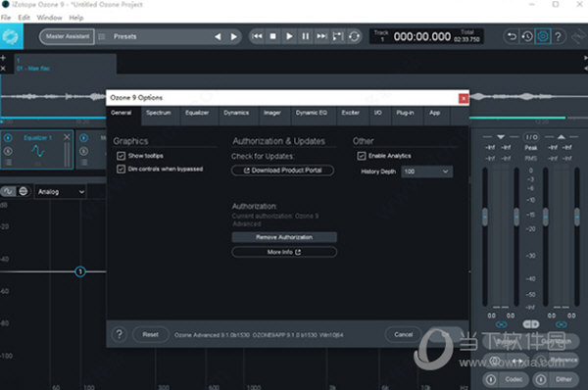This screenshot has width=588, height=390.
Task: Click the Undo icon in top toolbar
Action: (x=512, y=36)
